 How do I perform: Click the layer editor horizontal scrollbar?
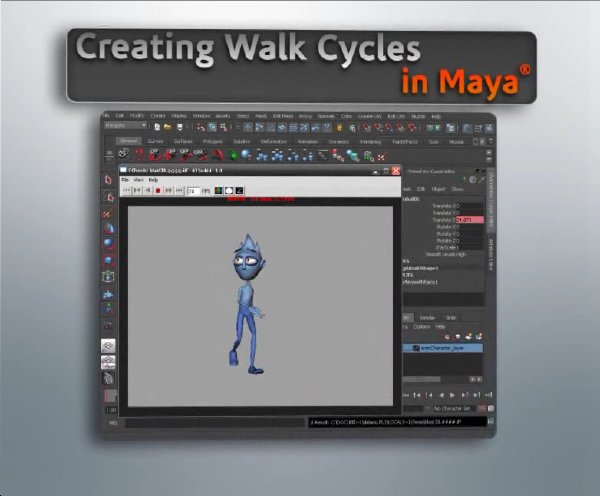[422, 379]
